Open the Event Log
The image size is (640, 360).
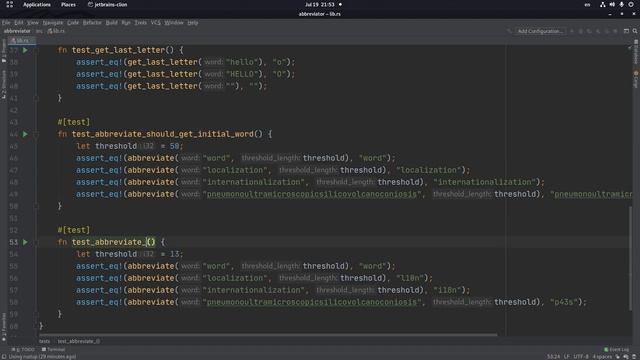pos(616,349)
